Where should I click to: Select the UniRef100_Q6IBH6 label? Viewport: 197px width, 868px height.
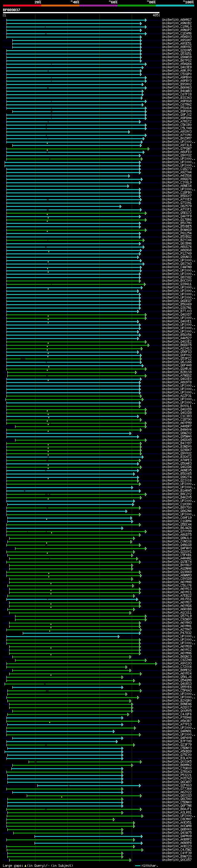(177, 243)
